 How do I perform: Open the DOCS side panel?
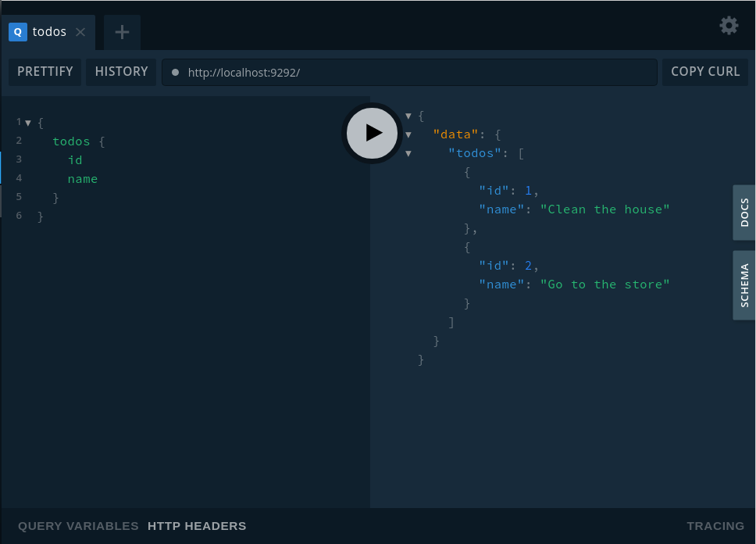point(744,212)
